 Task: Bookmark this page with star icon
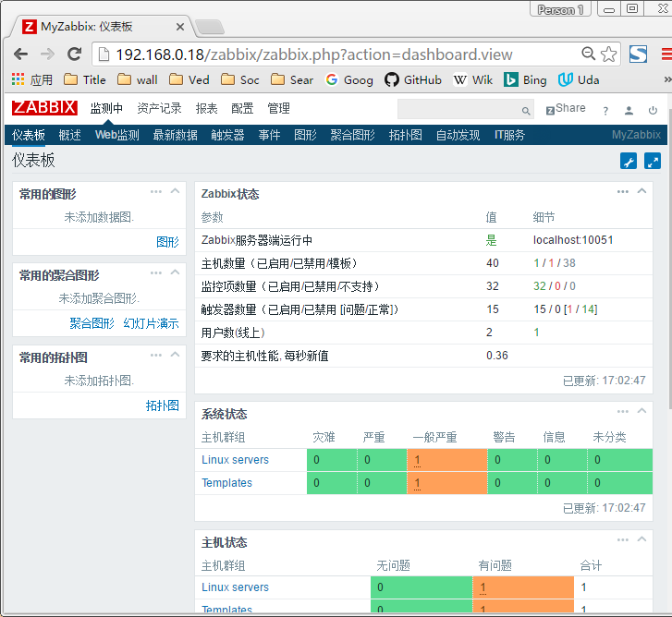[608, 54]
